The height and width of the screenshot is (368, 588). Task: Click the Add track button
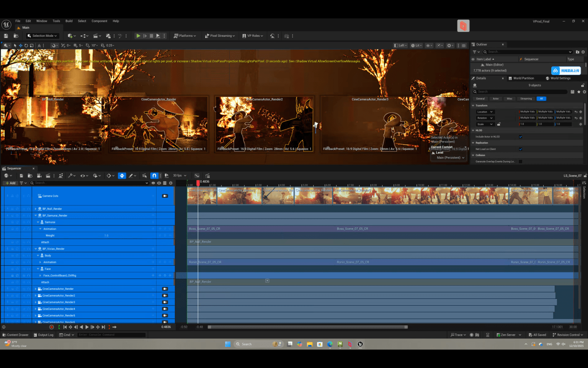tap(11, 183)
